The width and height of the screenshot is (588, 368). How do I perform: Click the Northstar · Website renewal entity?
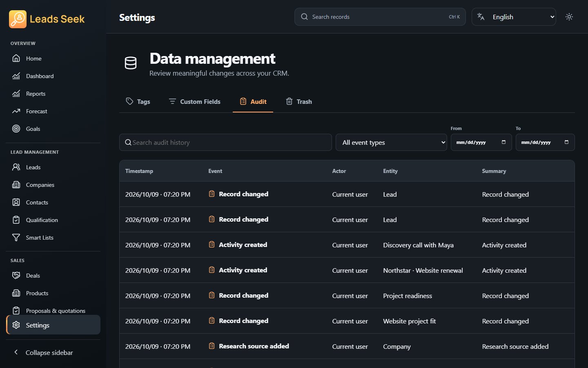point(423,270)
